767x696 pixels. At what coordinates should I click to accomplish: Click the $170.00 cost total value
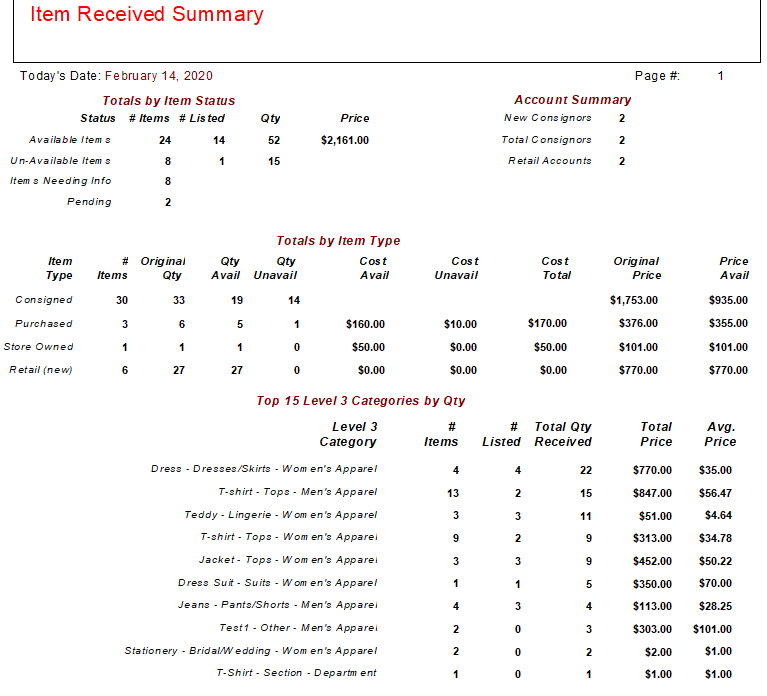click(547, 323)
